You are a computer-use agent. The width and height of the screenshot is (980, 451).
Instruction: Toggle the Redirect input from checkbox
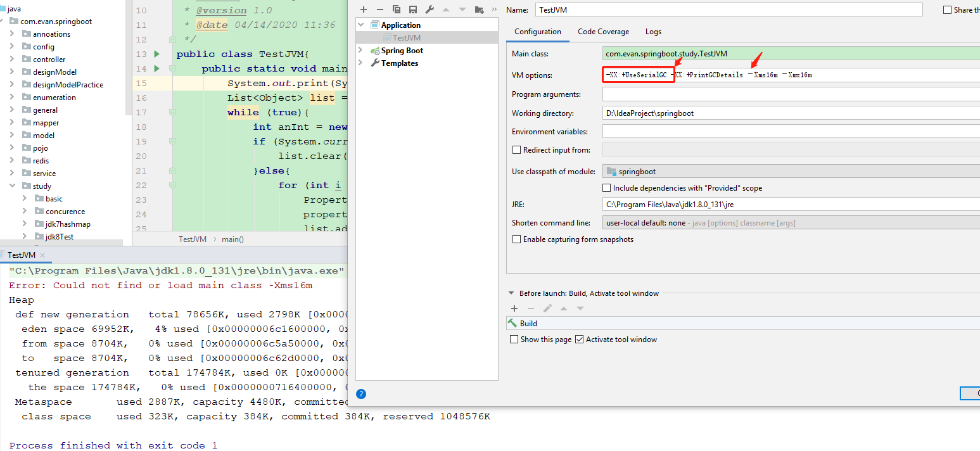(x=516, y=150)
